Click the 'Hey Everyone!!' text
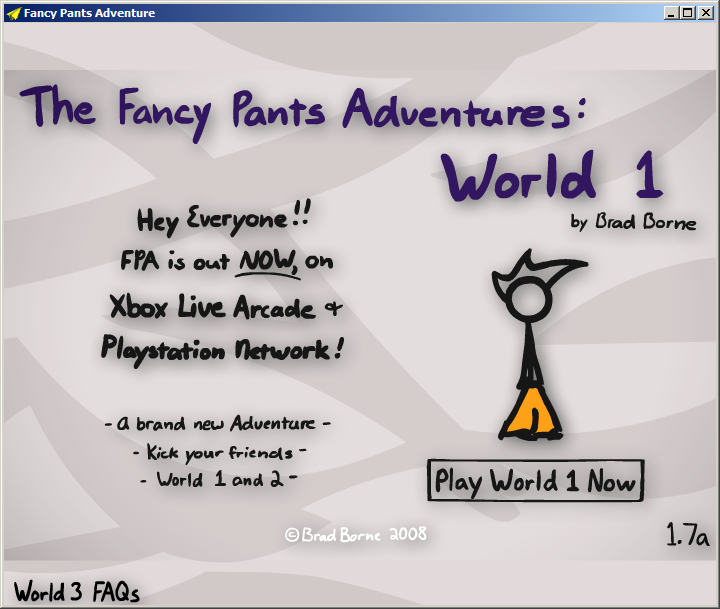The height and width of the screenshot is (609, 720). (x=224, y=218)
